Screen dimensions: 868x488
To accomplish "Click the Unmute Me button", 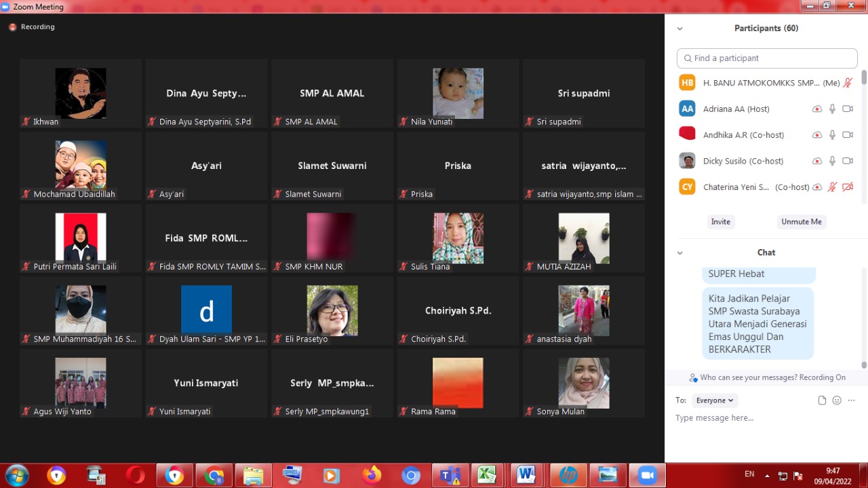I will click(802, 222).
